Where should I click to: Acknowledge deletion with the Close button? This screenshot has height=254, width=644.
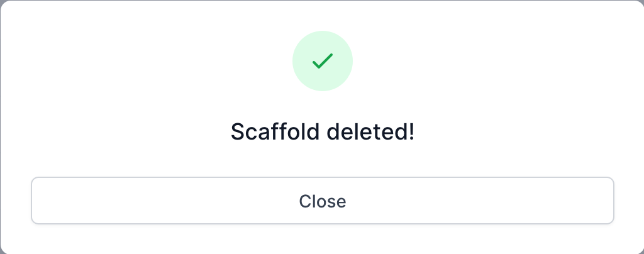(323, 201)
